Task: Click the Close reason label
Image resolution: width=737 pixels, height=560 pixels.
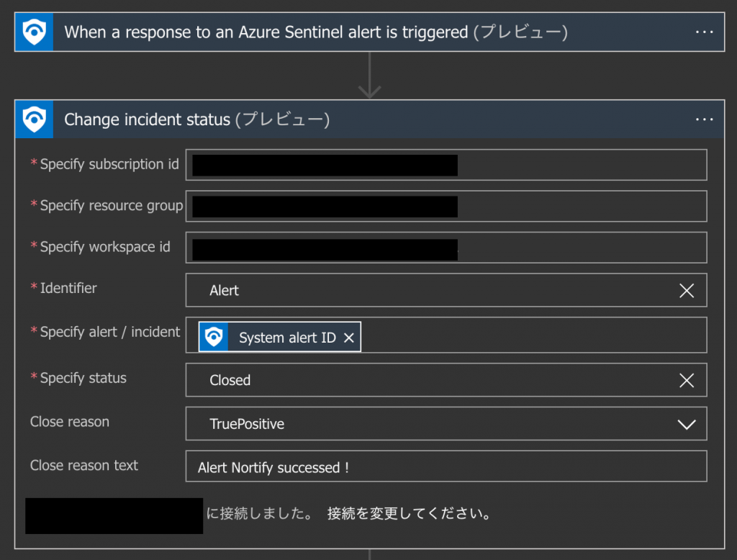Action: [70, 422]
